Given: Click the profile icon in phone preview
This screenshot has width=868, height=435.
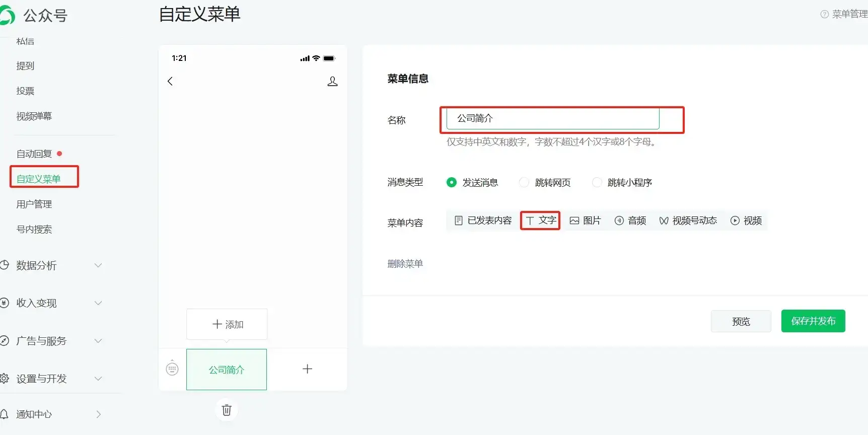Looking at the screenshot, I should point(332,81).
